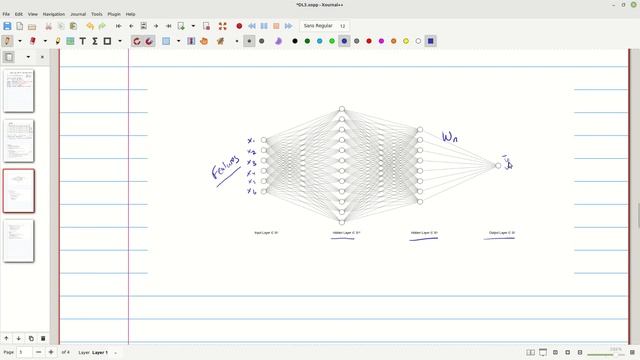Image resolution: width=640 pixels, height=360 pixels.
Task: Save the document with the floppy icon
Action: point(7,26)
